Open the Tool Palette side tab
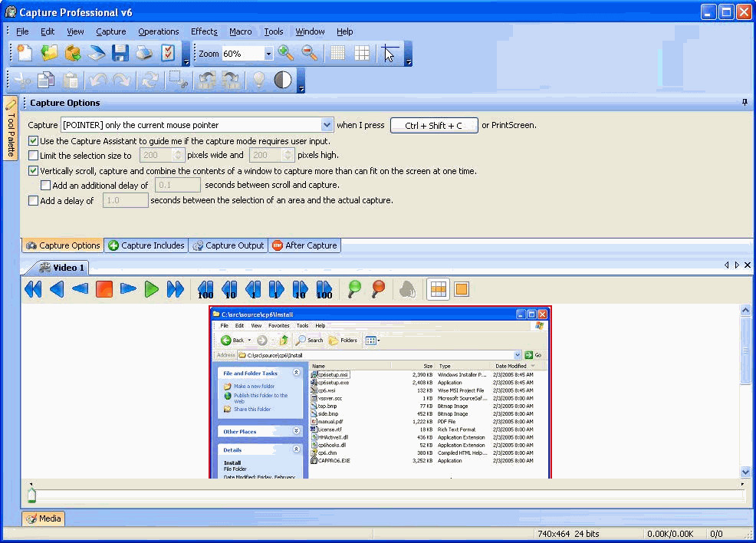756x543 pixels. (x=11, y=128)
